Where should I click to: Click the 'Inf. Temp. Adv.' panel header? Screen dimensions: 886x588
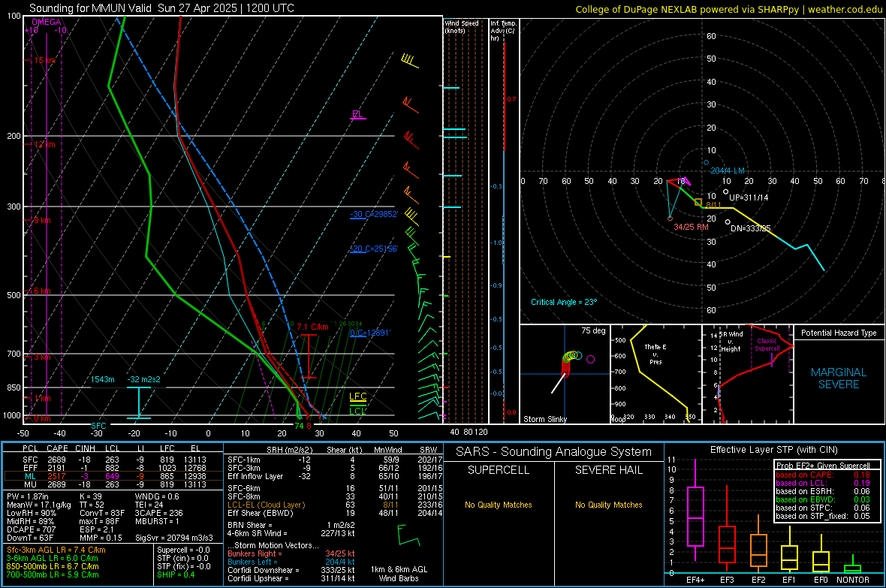pyautogui.click(x=503, y=31)
